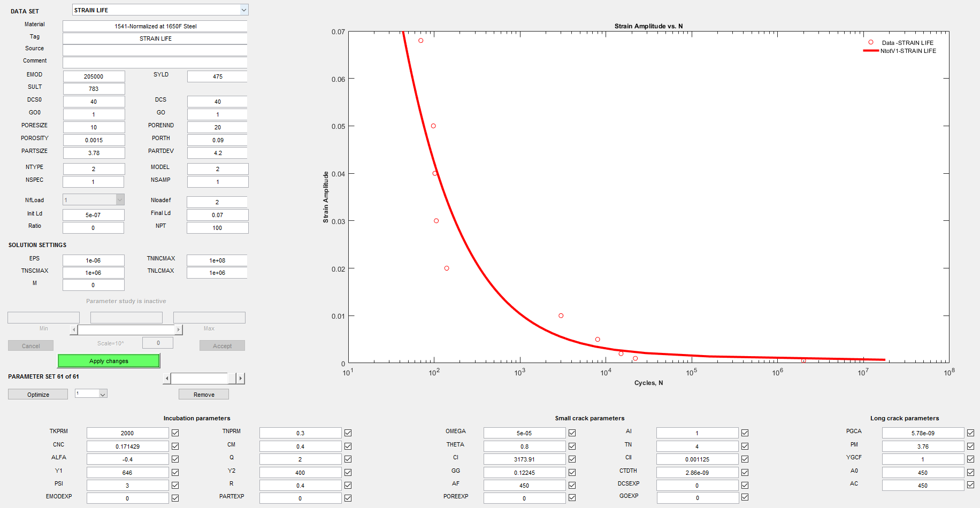This screenshot has width=980, height=508.
Task: Click the red line NtotV1 legend entry
Action: pos(871,51)
